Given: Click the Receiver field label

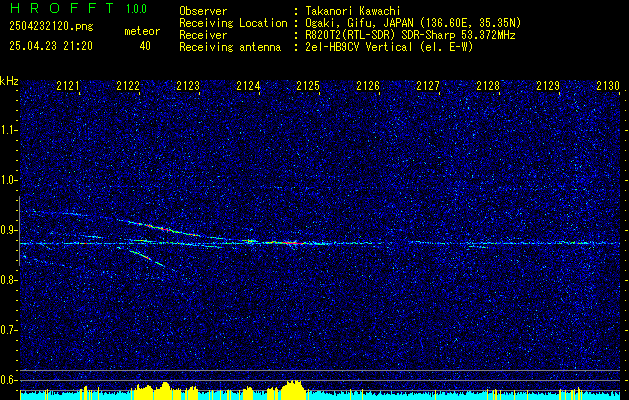Looking at the screenshot, I should [x=203, y=35].
